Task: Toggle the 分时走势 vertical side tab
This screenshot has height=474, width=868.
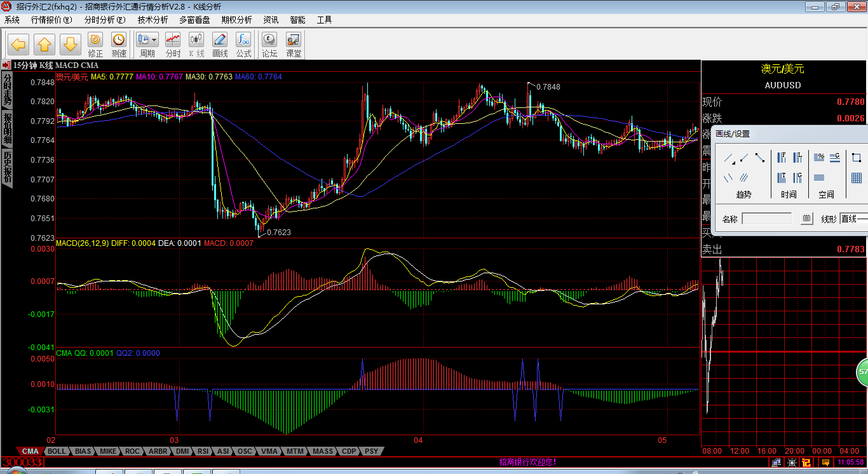Action: click(x=7, y=89)
